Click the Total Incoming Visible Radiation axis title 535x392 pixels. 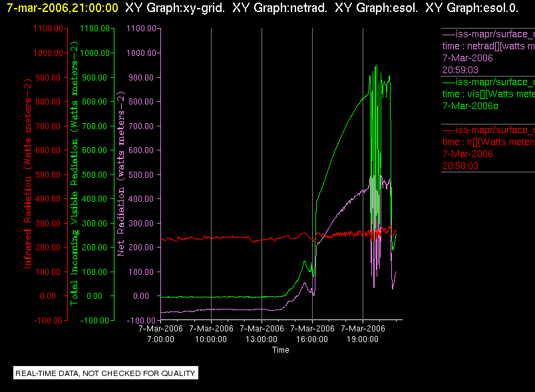point(75,174)
